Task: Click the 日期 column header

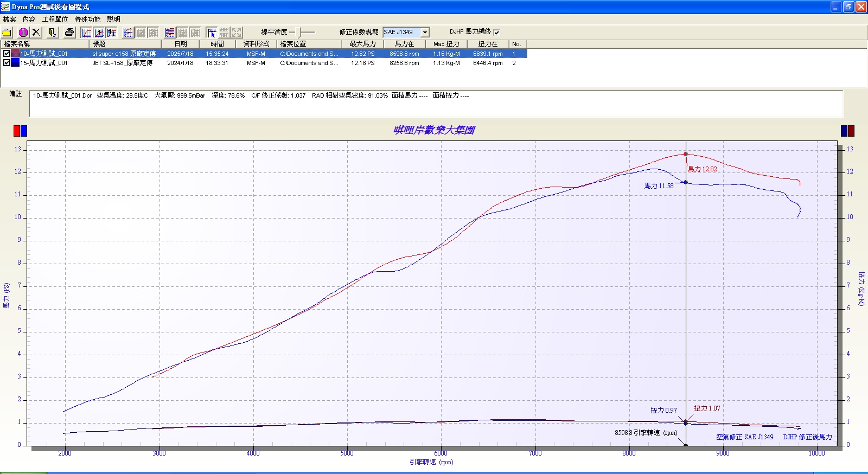Action: point(180,44)
